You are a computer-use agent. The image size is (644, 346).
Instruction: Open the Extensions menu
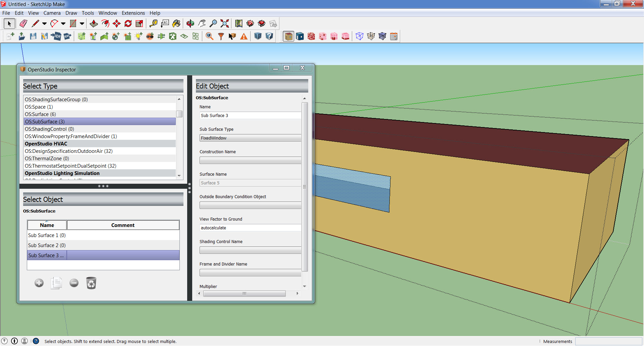pos(133,13)
